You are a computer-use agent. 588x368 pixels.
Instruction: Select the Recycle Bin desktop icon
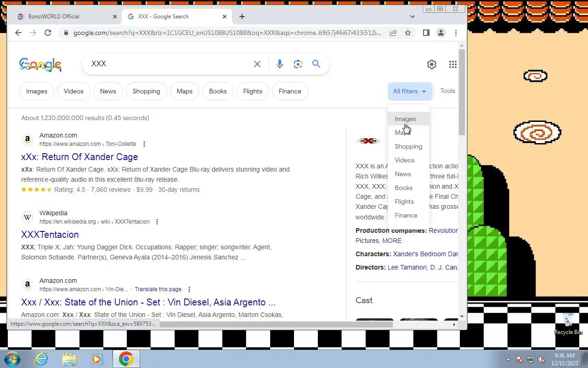tap(568, 323)
